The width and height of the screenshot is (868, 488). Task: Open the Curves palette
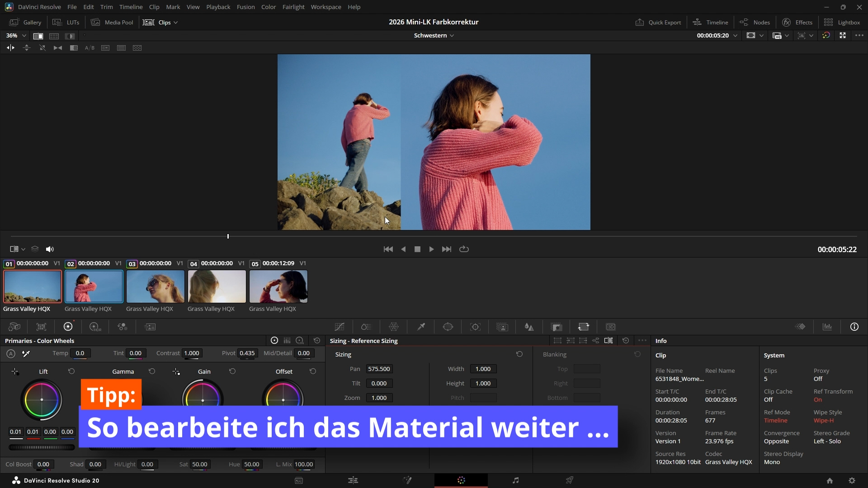(x=340, y=327)
